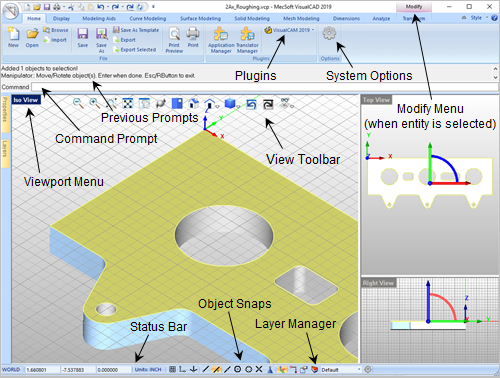
Task: Click quick access Regenerate refresh icon
Action: pos(141,7)
